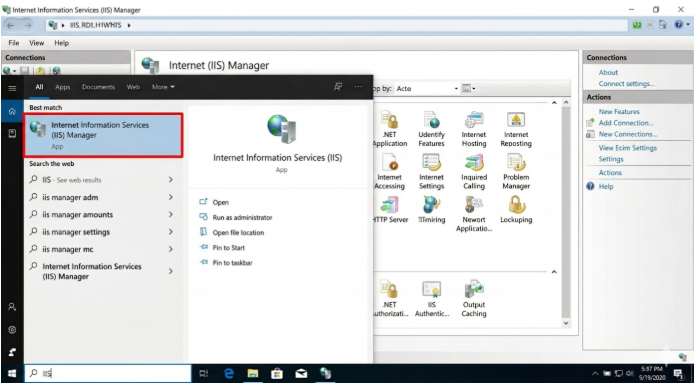This screenshot has height=384, width=698.
Task: Click the Home icon in search sidebar
Action: pos(12,112)
